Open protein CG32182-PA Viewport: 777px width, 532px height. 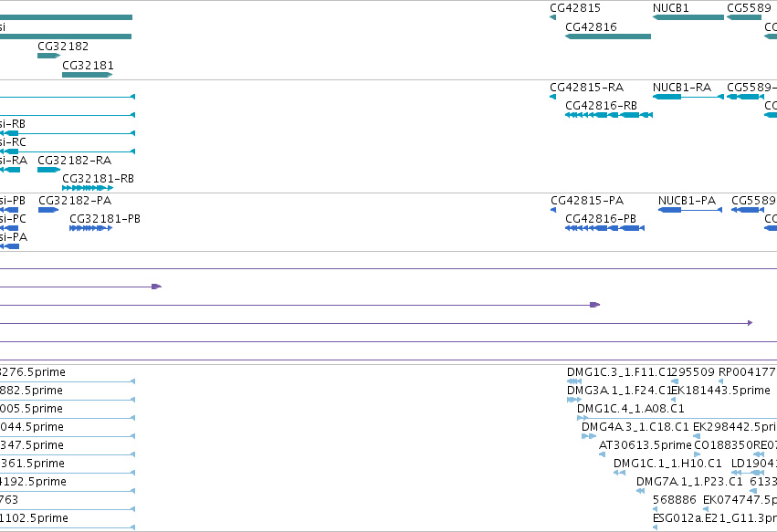coord(75,201)
